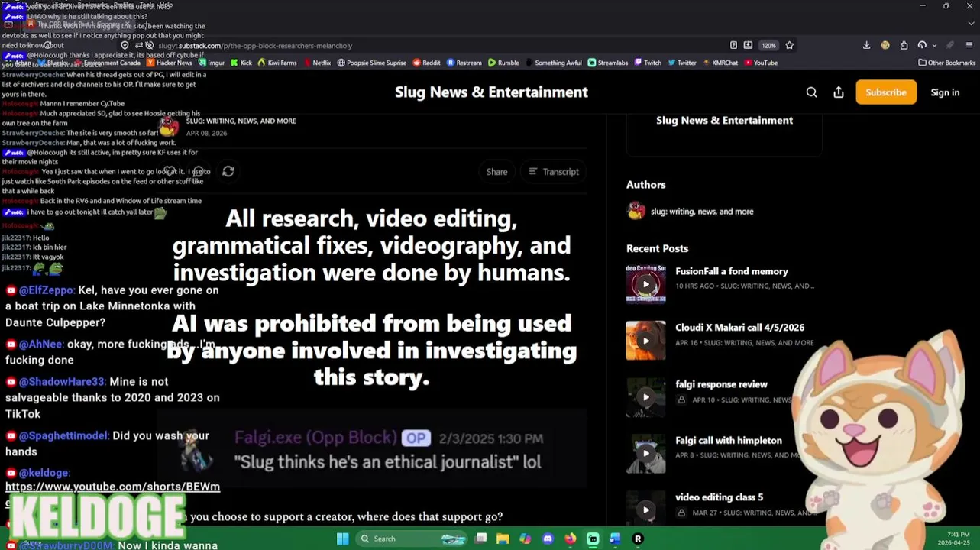The image size is (980, 550).
Task: Switch to the green Streamlabs taskbar app
Action: (593, 539)
